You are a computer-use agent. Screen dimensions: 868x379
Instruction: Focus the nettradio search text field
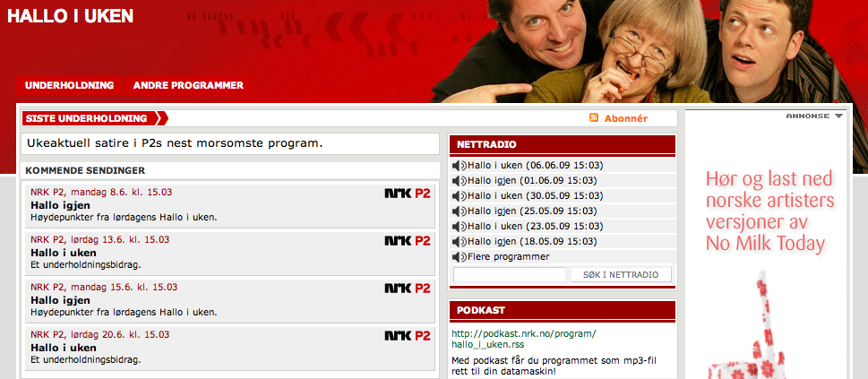(510, 275)
